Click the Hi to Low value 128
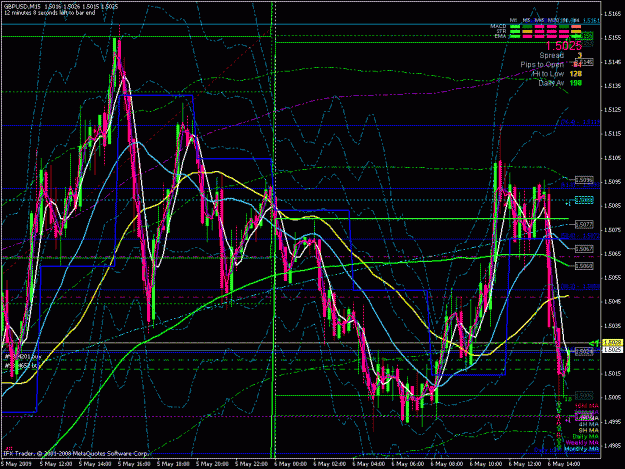Screen dimensions: 625x469 576,74
